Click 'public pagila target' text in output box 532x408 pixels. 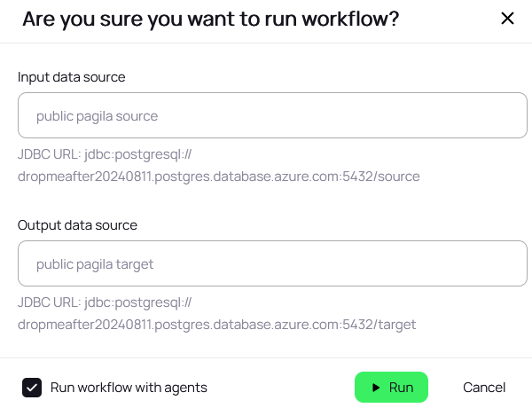click(95, 264)
